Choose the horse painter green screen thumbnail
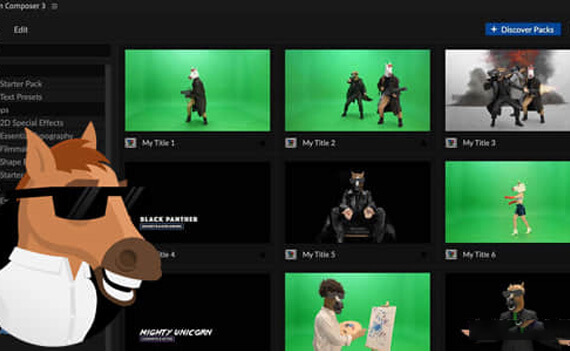 358,312
